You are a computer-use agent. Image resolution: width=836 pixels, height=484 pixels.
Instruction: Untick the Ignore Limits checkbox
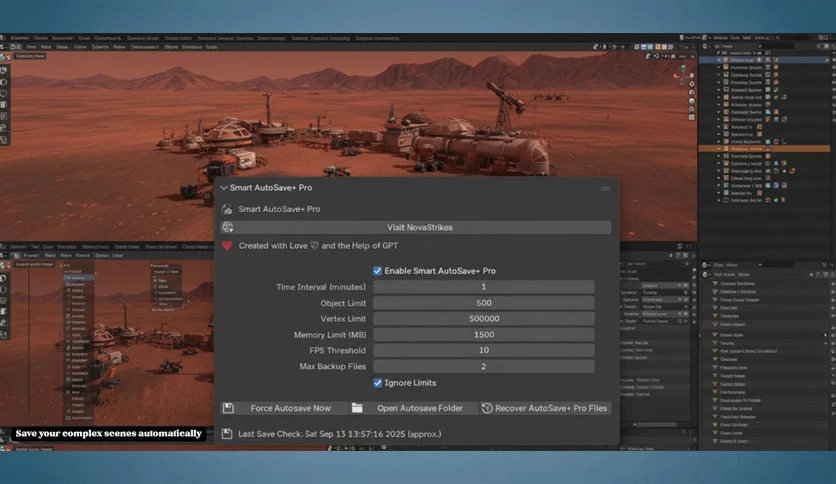coord(377,383)
